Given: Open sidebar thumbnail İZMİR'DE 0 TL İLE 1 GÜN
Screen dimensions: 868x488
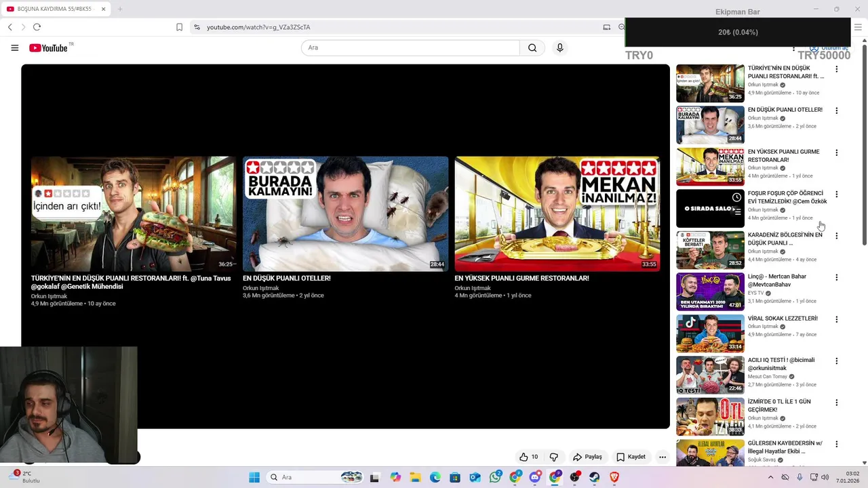Looking at the screenshot, I should coord(710,417).
